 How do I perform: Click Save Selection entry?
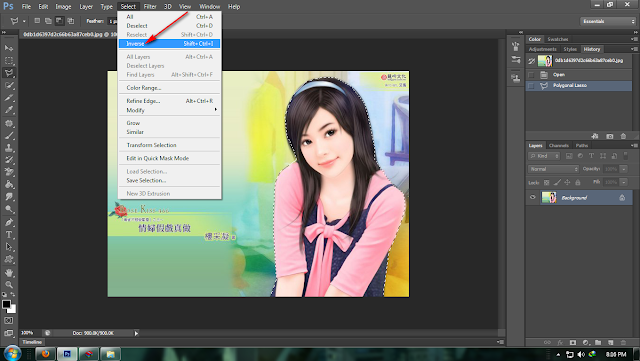(169, 180)
